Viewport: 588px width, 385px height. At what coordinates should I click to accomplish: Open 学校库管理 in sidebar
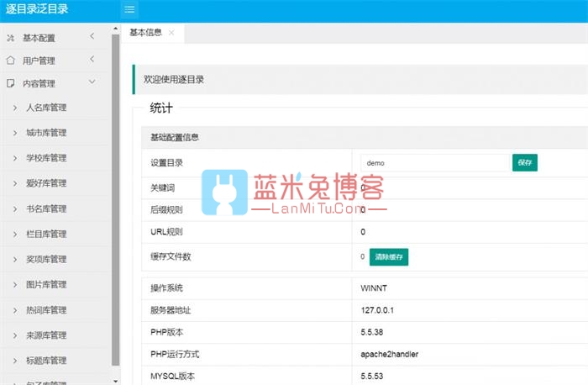click(46, 158)
